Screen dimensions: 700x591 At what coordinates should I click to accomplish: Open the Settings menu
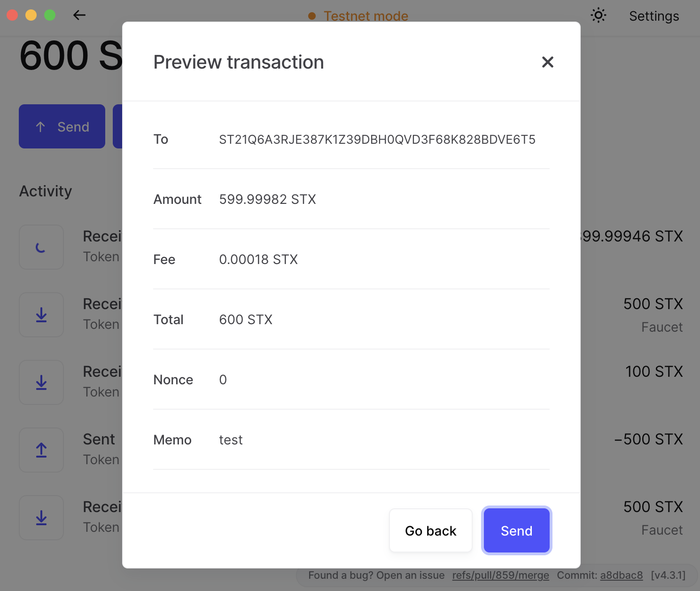[653, 16]
